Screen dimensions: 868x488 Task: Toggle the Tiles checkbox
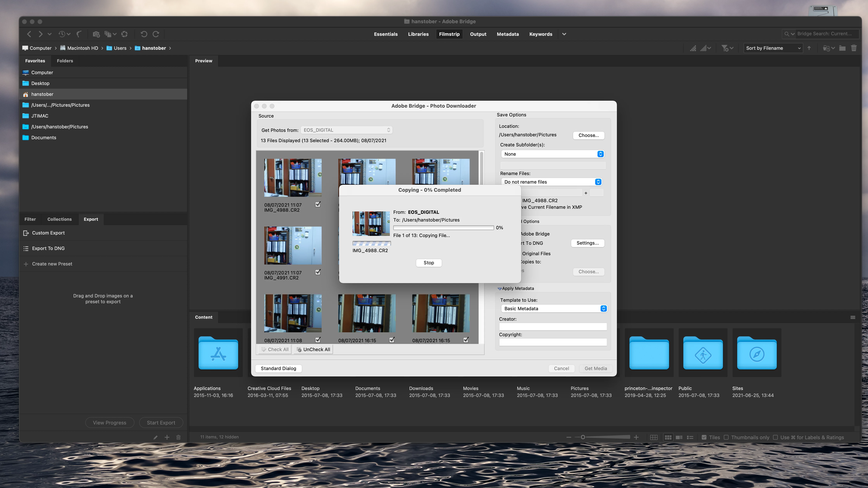(704, 437)
